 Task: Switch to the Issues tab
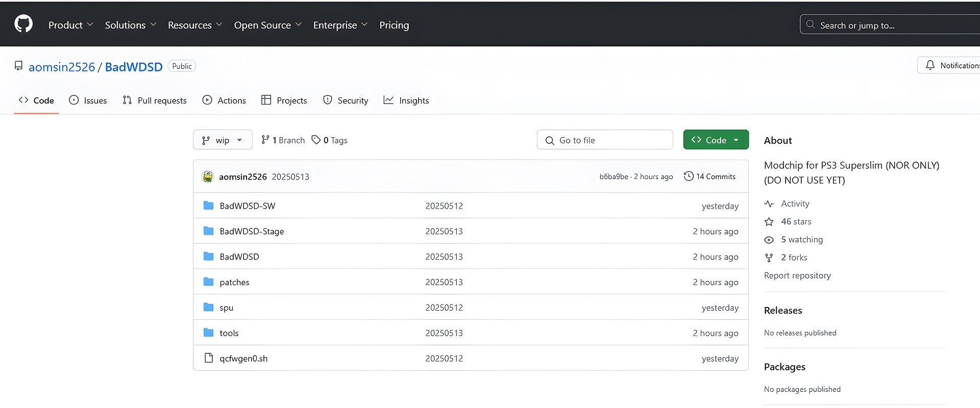(88, 100)
